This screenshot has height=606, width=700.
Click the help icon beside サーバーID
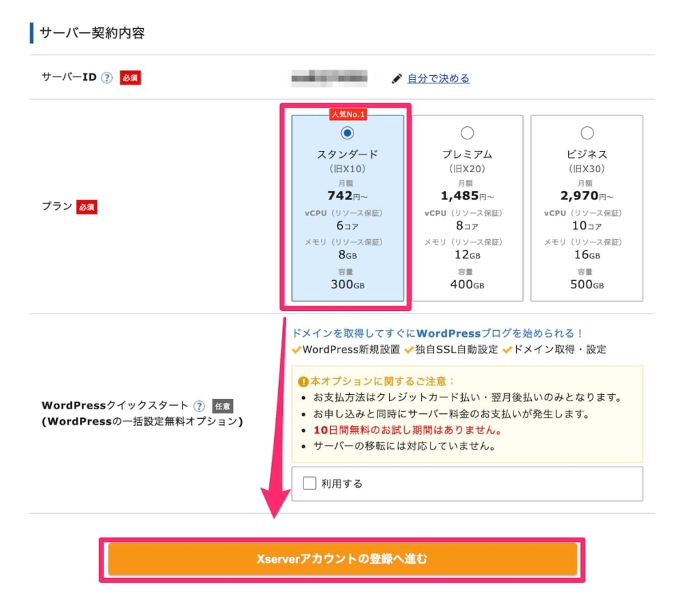point(107,78)
